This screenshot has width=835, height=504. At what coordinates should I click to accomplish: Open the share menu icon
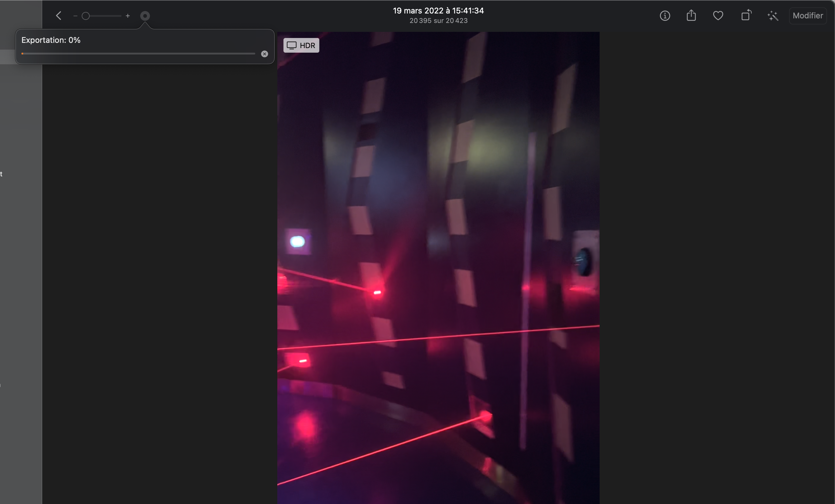[x=691, y=16]
